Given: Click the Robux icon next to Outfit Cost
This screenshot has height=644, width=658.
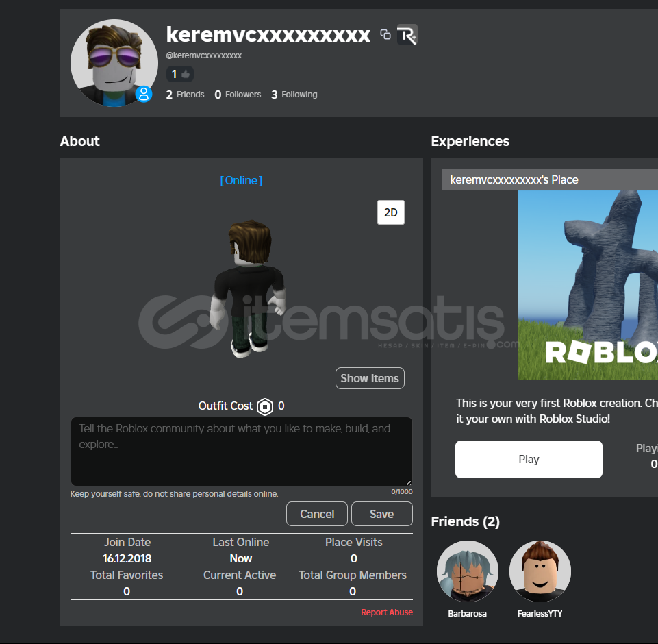Looking at the screenshot, I should click(265, 406).
